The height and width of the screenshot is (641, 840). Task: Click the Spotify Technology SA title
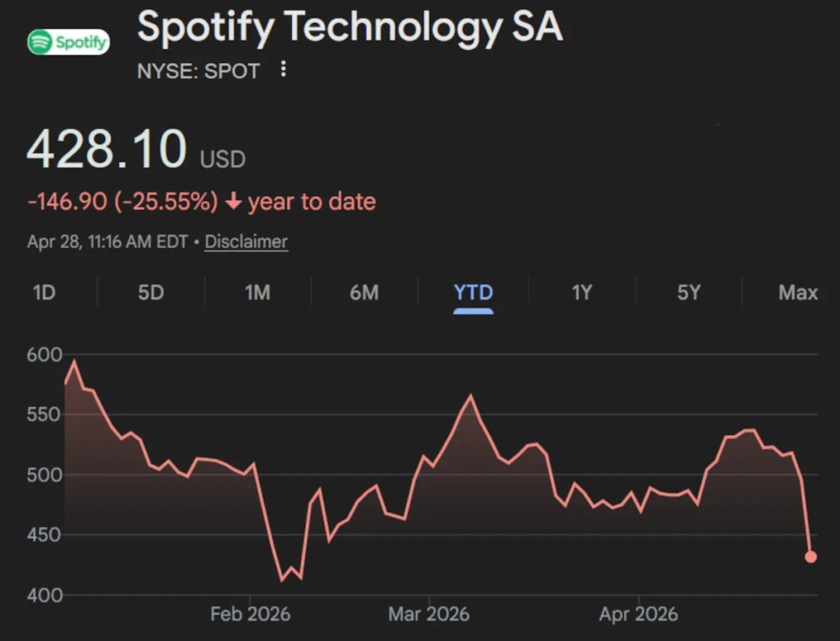[350, 27]
